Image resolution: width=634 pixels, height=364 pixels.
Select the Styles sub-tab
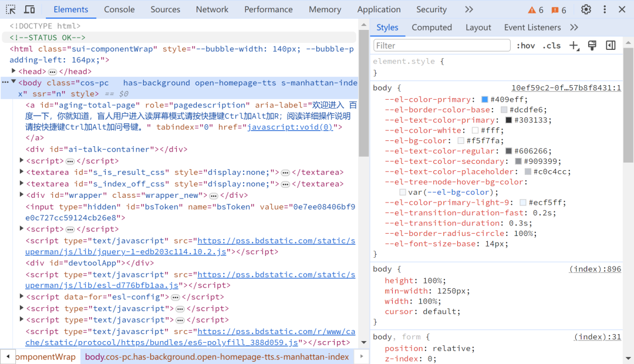tap(387, 28)
